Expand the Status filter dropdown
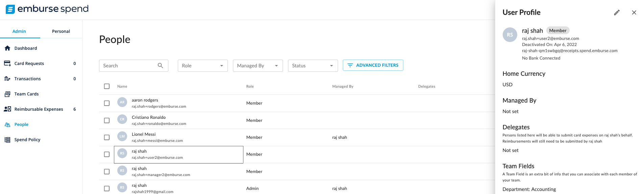The height and width of the screenshot is (194, 644). pyautogui.click(x=313, y=66)
